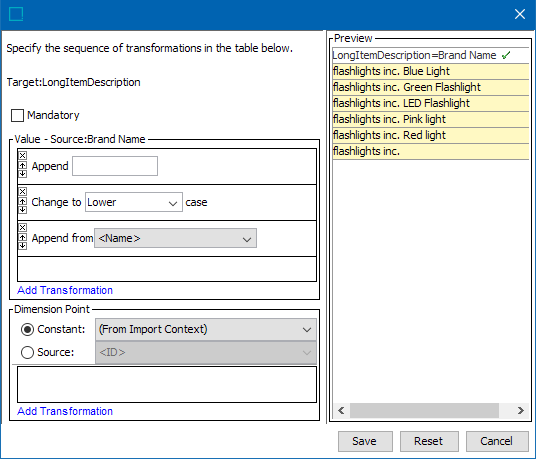Remove the Append transformation row
The height and width of the screenshot is (459, 536).
[x=23, y=156]
